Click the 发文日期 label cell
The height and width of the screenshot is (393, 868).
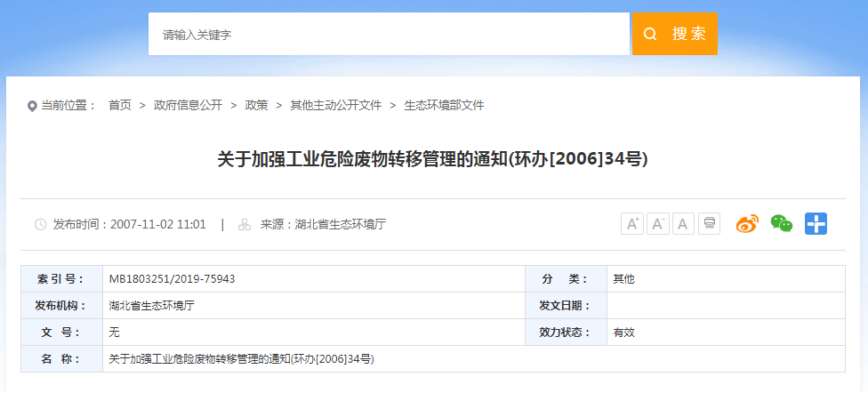(566, 306)
